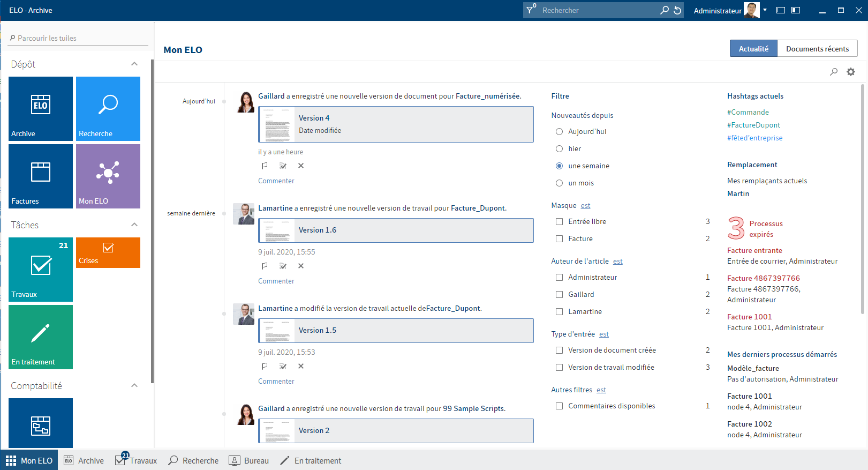
Task: Click the feed search magnifier icon
Action: 834,72
